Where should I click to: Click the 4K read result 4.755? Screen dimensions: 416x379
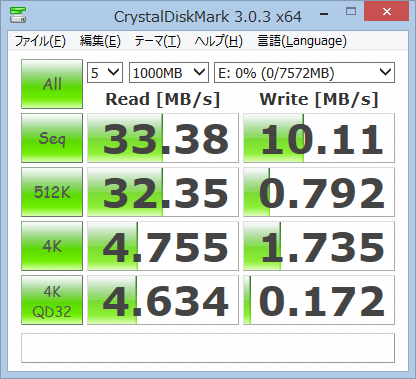163,246
